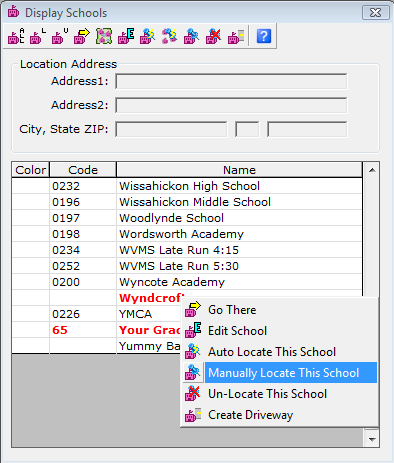Viewport: 394px width, 463px height.
Task: Click the Go There menu item icon
Action: pyautogui.click(x=193, y=310)
